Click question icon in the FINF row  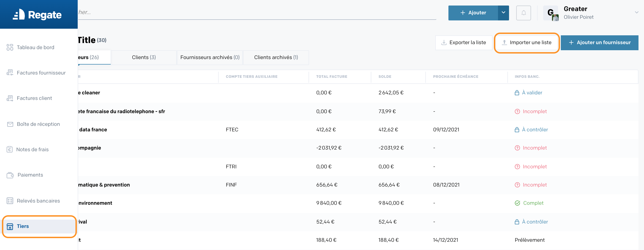[x=517, y=185]
